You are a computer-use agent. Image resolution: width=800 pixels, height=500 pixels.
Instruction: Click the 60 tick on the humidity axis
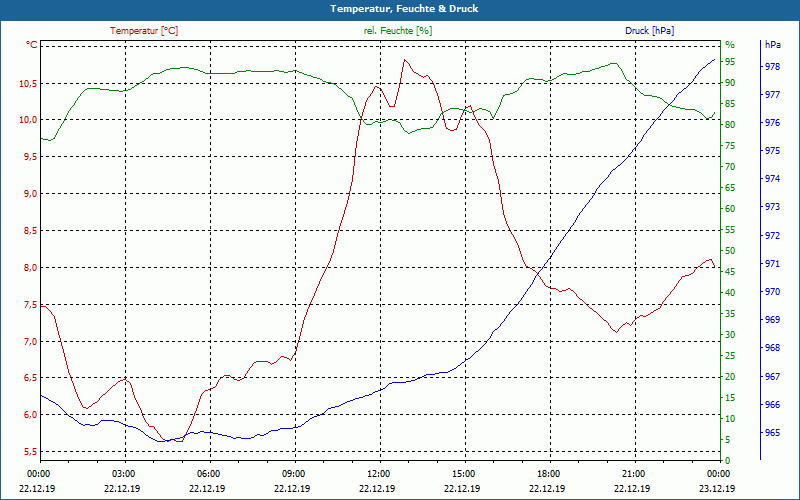click(730, 209)
